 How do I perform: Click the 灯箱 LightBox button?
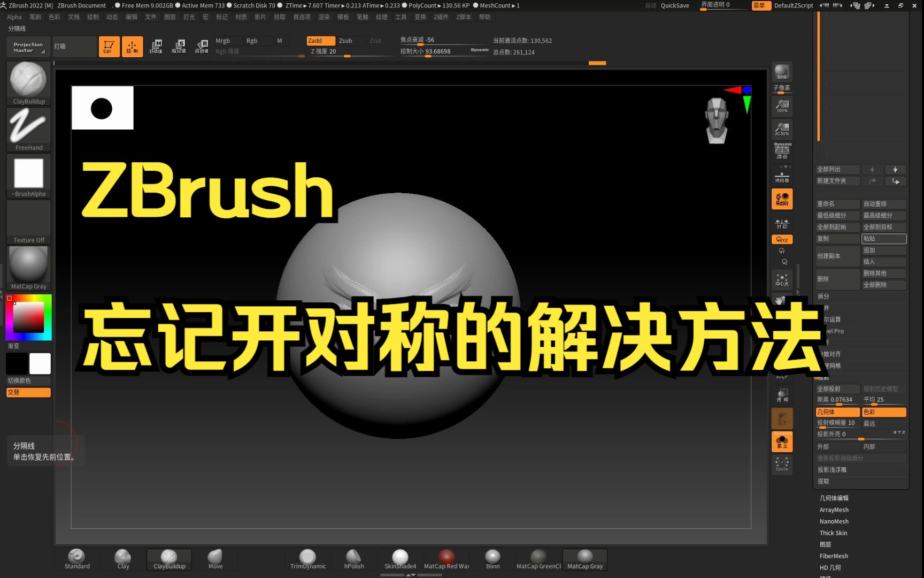pos(75,47)
